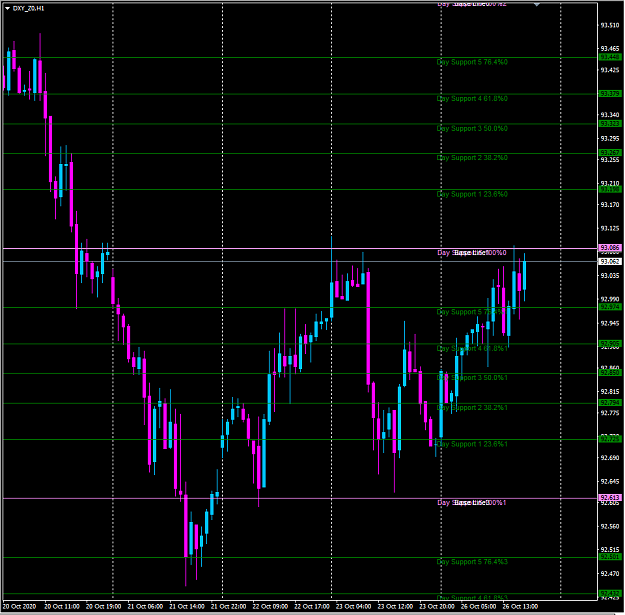The image size is (625, 615).
Task: Select the 92.974 green price level tag
Action: click(x=610, y=307)
